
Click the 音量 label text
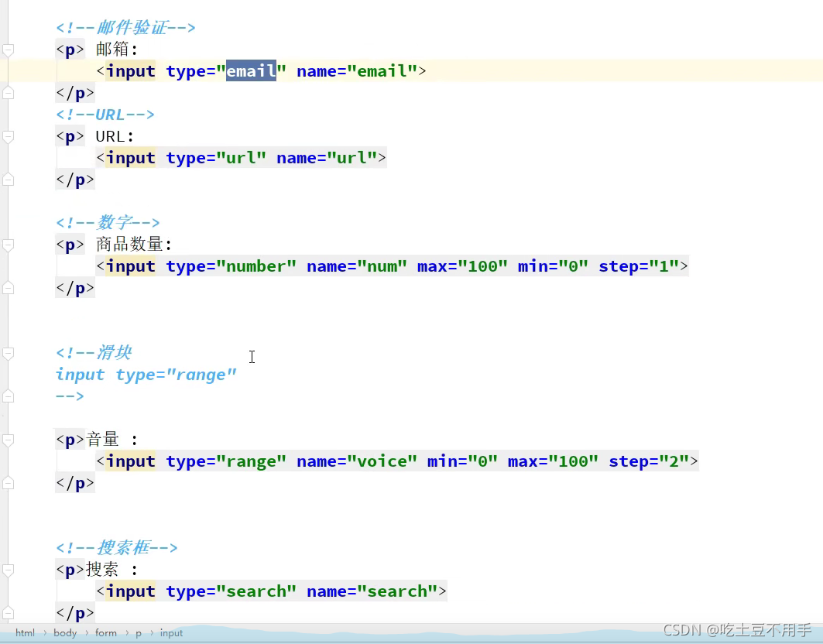[x=103, y=440]
